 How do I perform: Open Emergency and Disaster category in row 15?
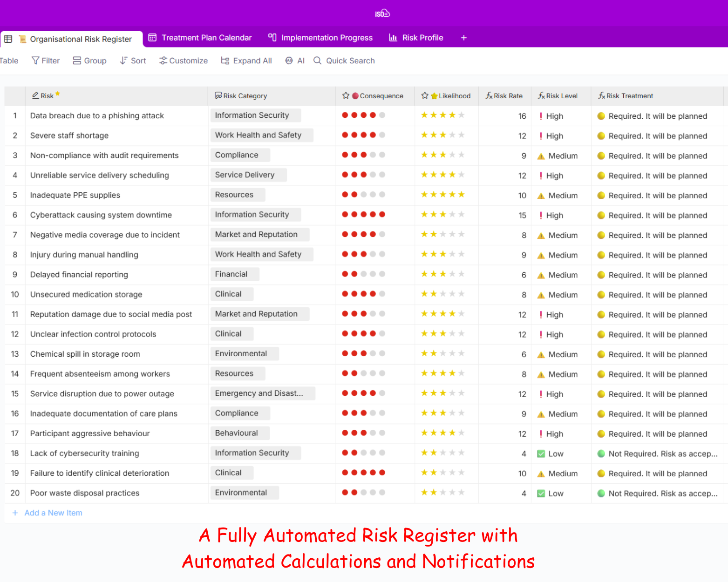(259, 393)
